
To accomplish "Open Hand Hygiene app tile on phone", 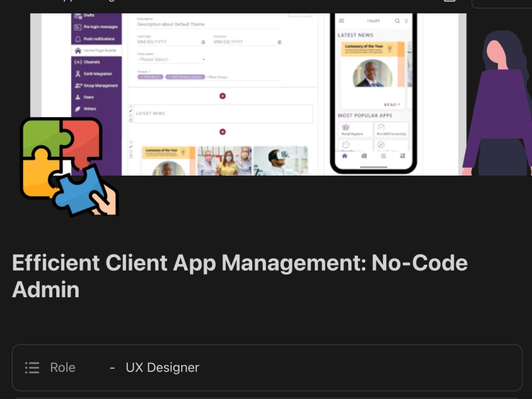I will (x=355, y=130).
